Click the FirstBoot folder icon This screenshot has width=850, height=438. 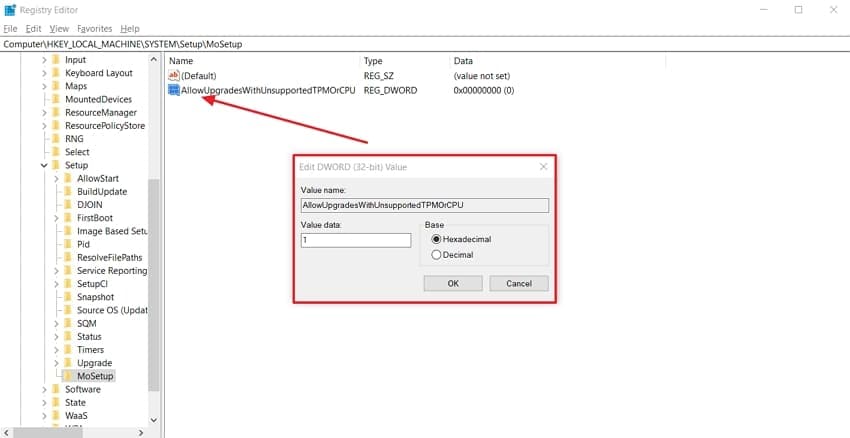click(x=67, y=218)
